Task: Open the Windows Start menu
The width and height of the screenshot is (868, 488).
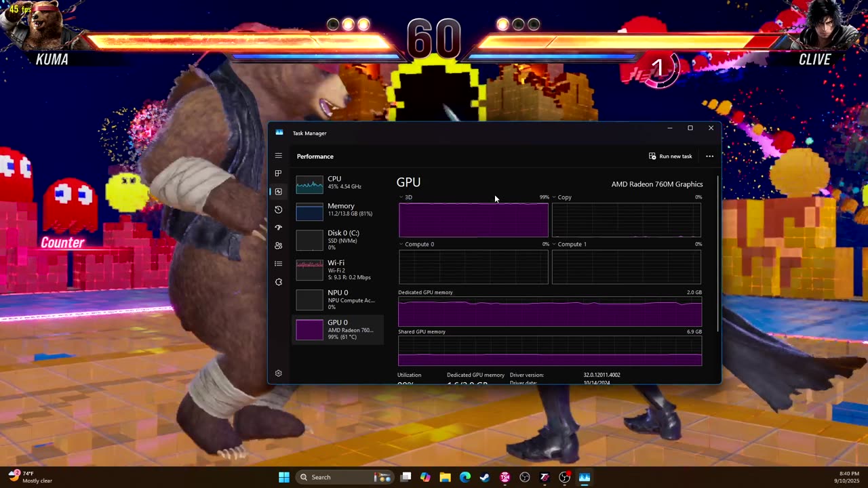Action: (284, 477)
